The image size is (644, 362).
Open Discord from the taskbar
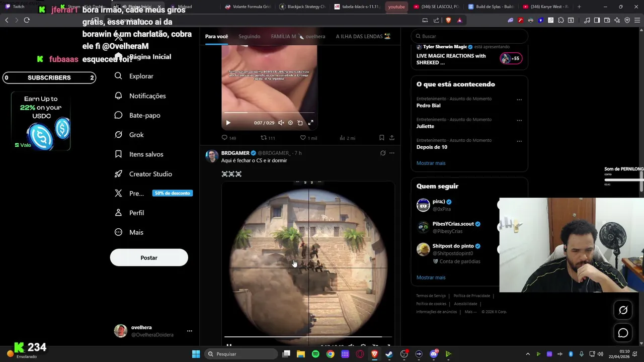tap(434, 354)
